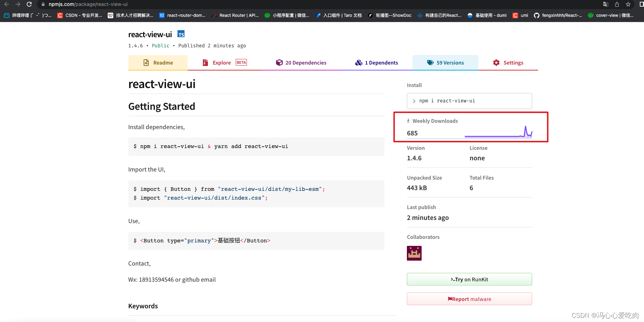Open React Router API bookmark
644x322 pixels.
(235, 15)
